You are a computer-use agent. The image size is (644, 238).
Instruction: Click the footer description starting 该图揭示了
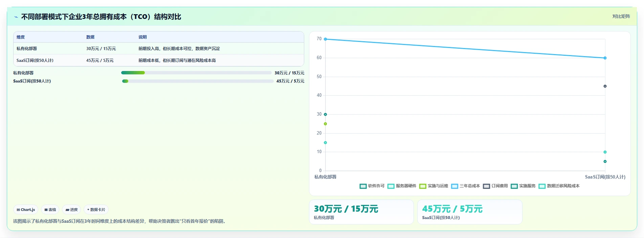pyautogui.click(x=119, y=221)
